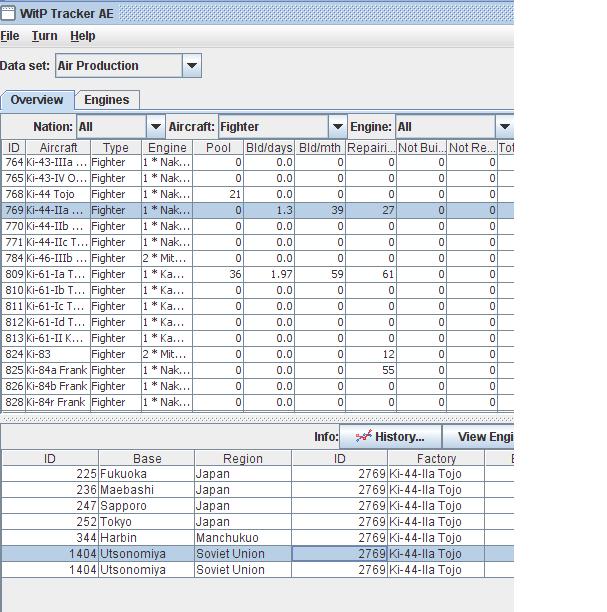Click the View Engi... button
607x612 pixels.
tap(479, 436)
